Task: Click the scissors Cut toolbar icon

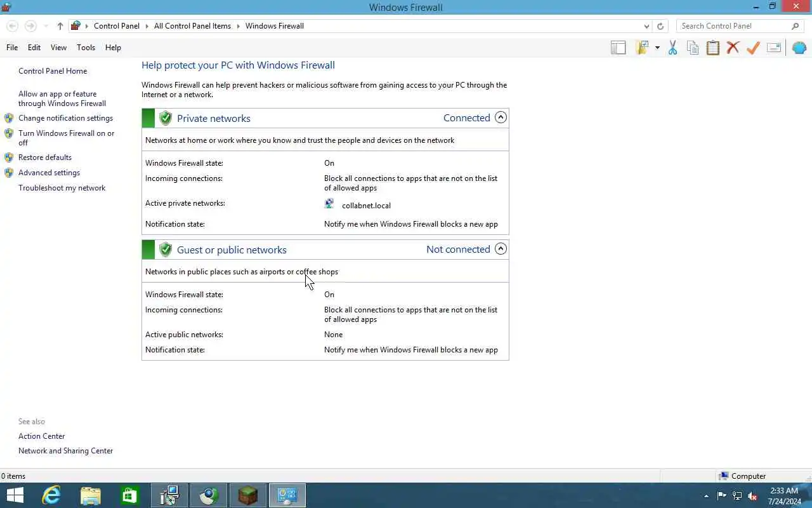Action: click(x=672, y=48)
